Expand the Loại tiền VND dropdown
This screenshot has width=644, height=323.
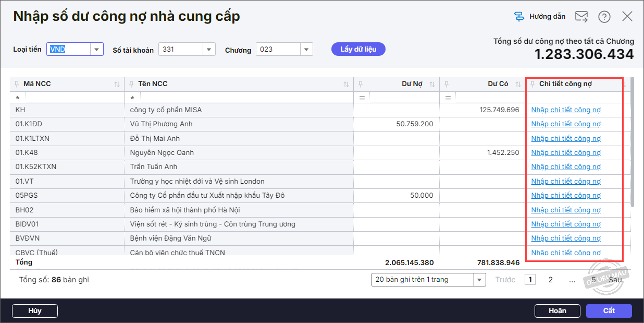96,50
